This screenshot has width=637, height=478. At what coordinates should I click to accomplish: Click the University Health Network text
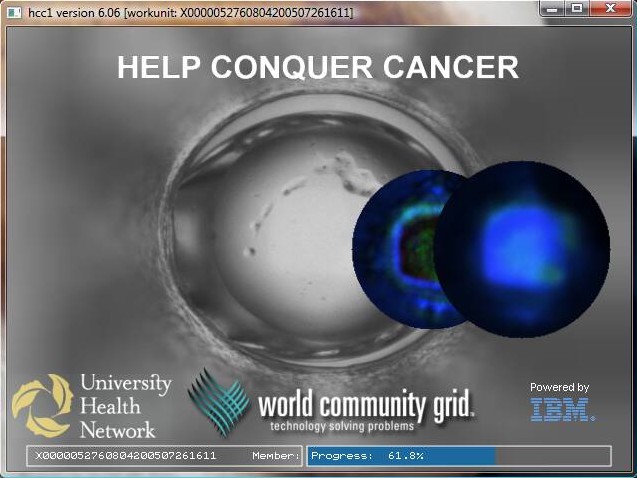[124, 405]
